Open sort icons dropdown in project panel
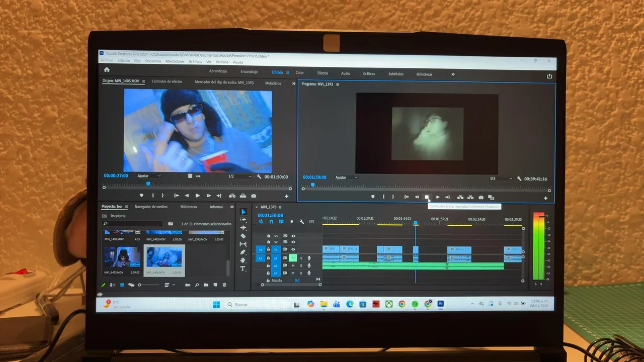The height and width of the screenshot is (362, 644). [x=169, y=285]
